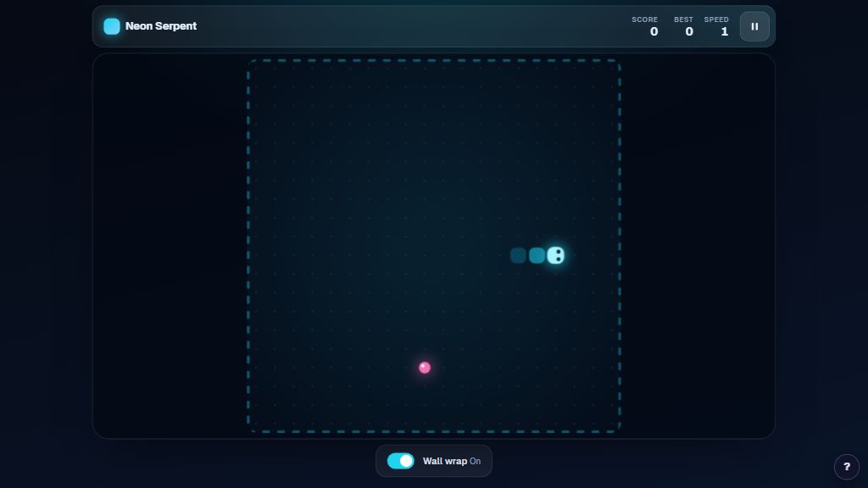This screenshot has height=488, width=868.
Task: Click the SPEED level value
Action: (x=724, y=31)
